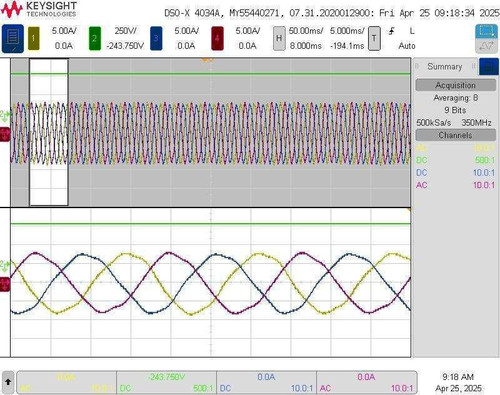Click the zoom selection tool icon
The width and height of the screenshot is (500, 395).
click(x=486, y=32)
